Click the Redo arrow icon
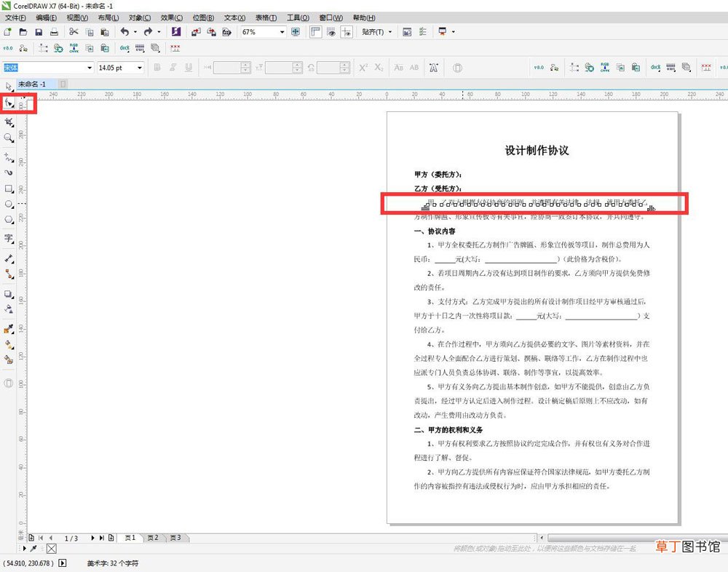 [x=148, y=31]
